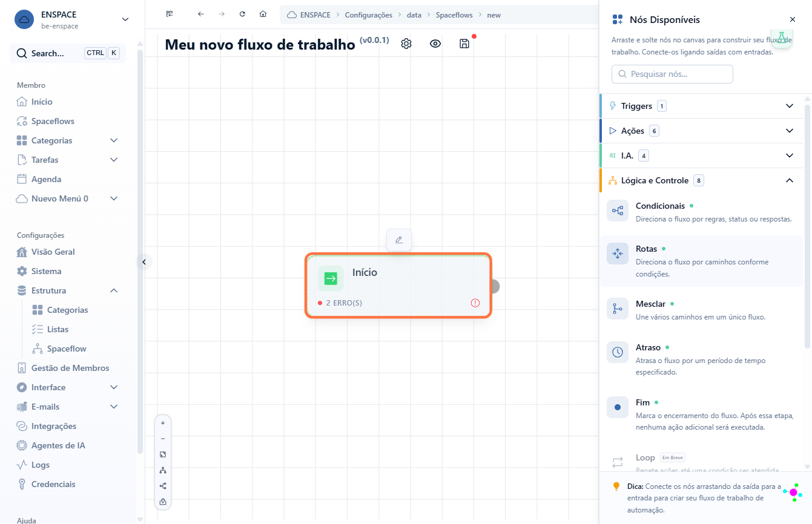The height and width of the screenshot is (524, 812).
Task: Click the nodes panel vertical scrollbar
Action: coord(807,226)
